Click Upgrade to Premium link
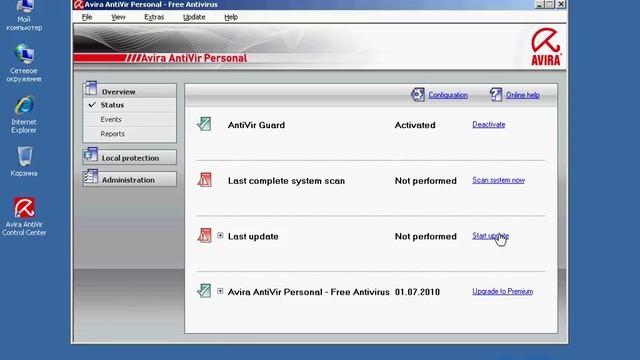This screenshot has width=640, height=360. click(502, 291)
